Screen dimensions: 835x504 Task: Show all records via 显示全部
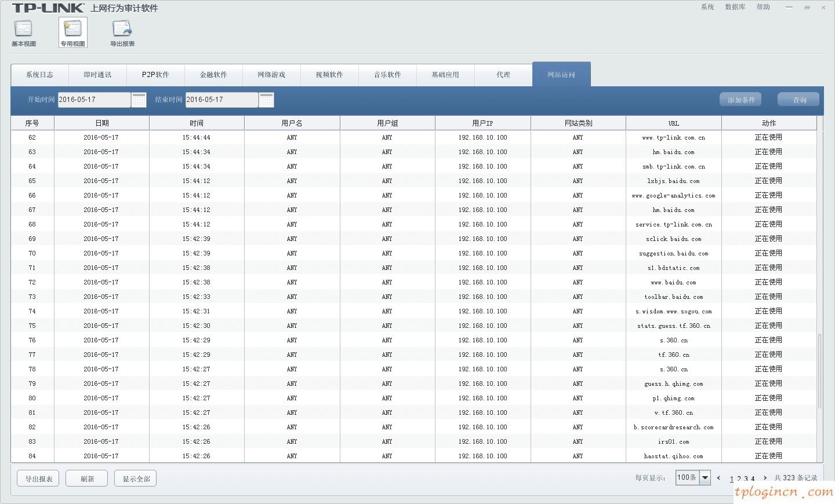[x=135, y=478]
